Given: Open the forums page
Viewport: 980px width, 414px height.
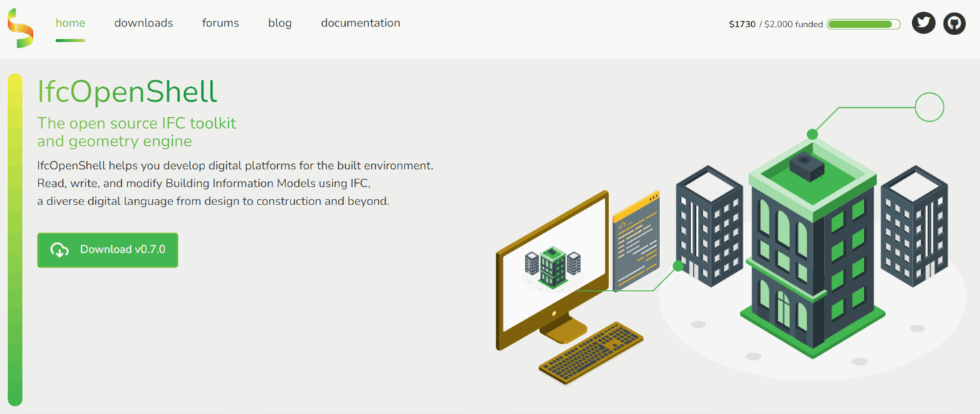Looking at the screenshot, I should pyautogui.click(x=220, y=23).
